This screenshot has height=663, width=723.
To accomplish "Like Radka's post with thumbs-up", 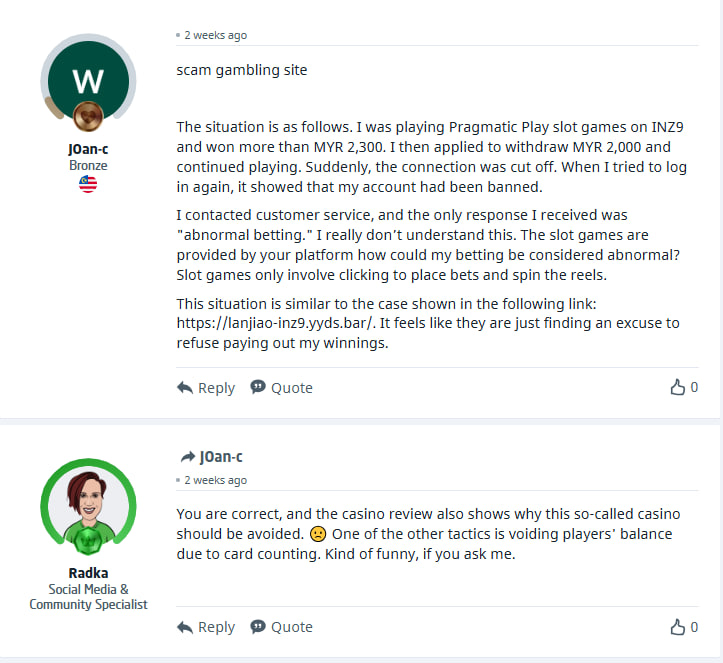I will [x=677, y=627].
